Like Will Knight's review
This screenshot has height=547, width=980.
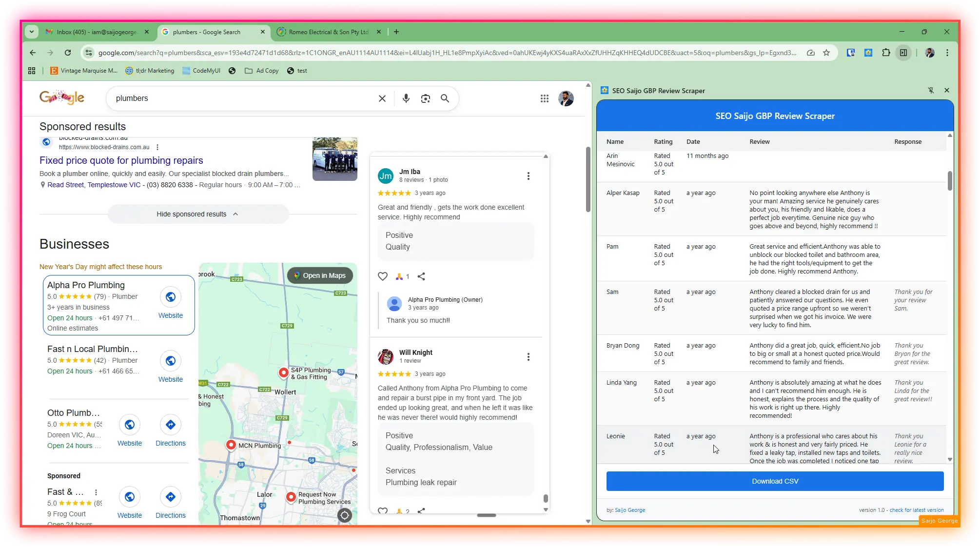[x=383, y=511]
